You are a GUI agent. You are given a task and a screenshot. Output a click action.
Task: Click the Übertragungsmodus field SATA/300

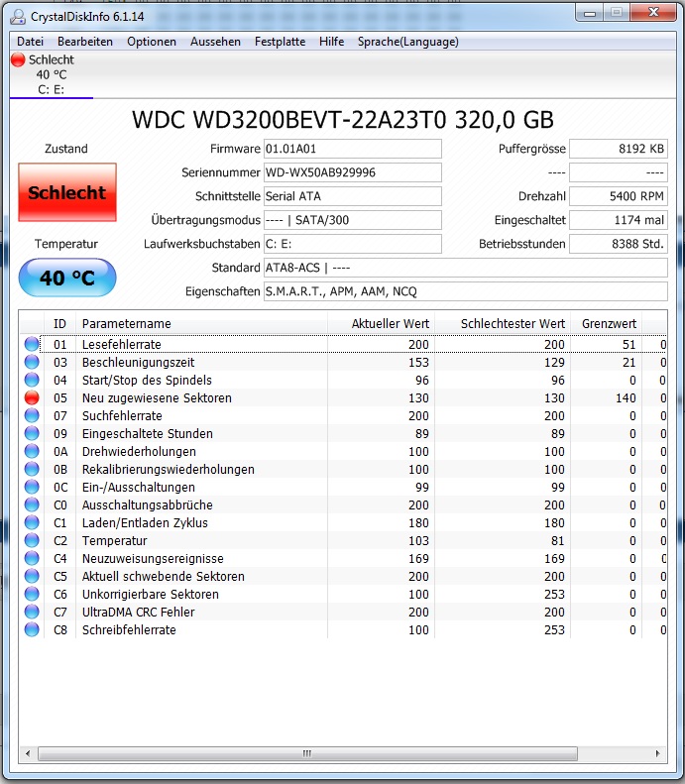(353, 220)
